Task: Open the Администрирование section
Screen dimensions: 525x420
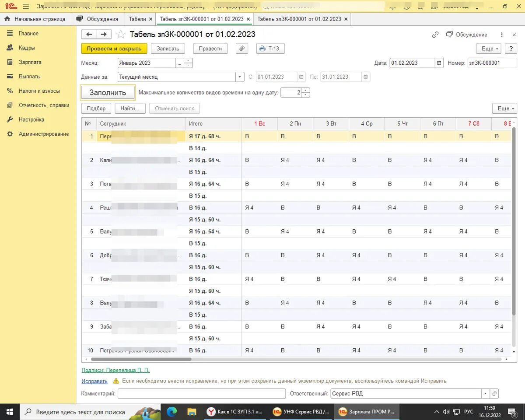Action: 43,134
